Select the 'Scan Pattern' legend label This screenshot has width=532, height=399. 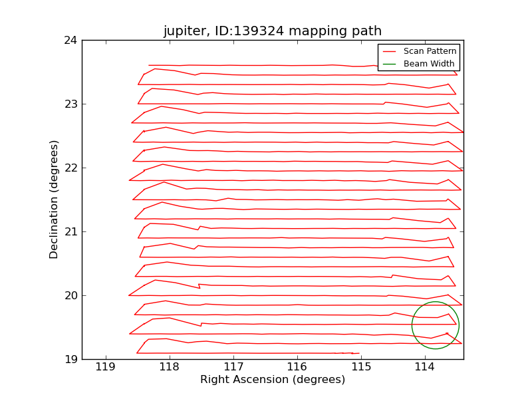(x=430, y=51)
